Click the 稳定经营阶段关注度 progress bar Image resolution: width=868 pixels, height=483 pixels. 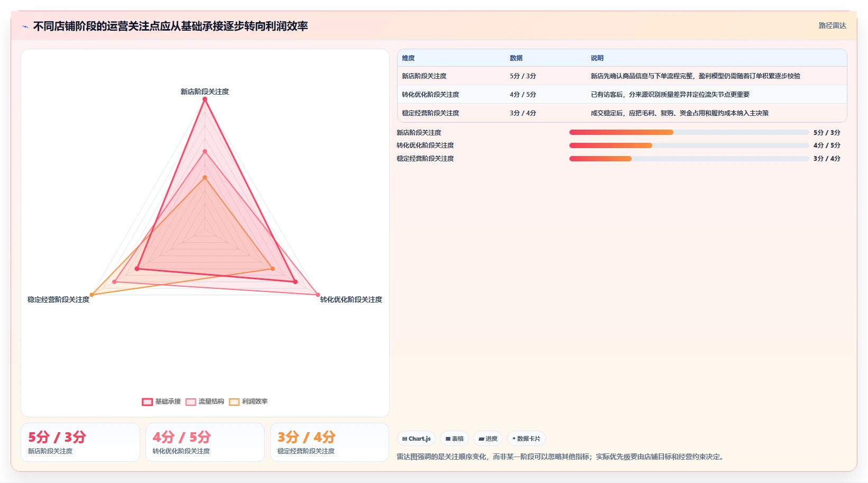click(x=689, y=159)
